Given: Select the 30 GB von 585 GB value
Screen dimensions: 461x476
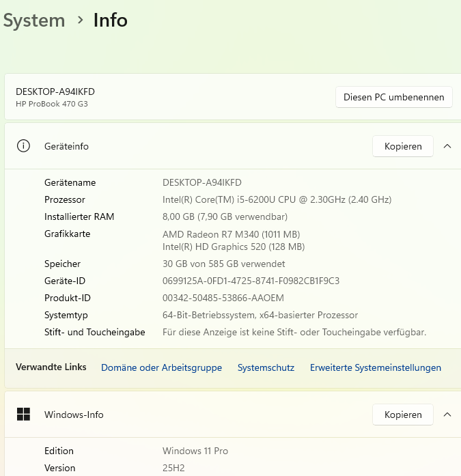Looking at the screenshot, I should (224, 264).
